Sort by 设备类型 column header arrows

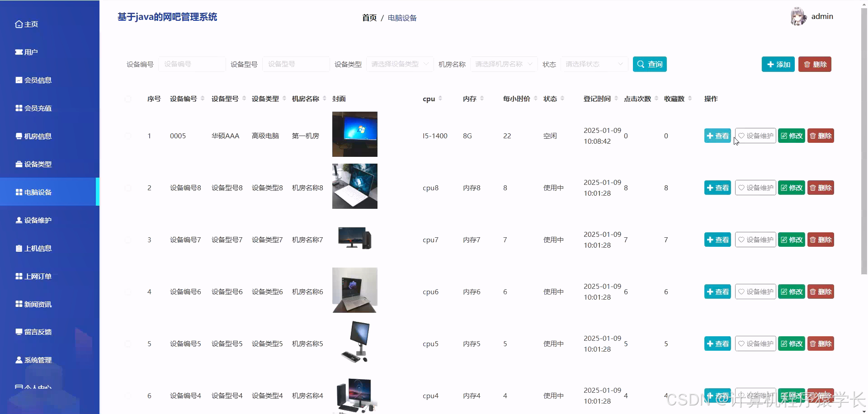coord(284,99)
